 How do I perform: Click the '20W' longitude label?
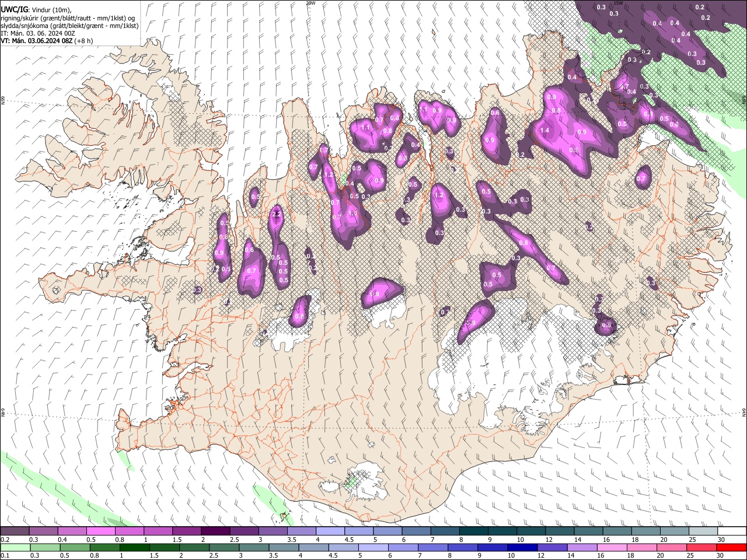[310, 3]
